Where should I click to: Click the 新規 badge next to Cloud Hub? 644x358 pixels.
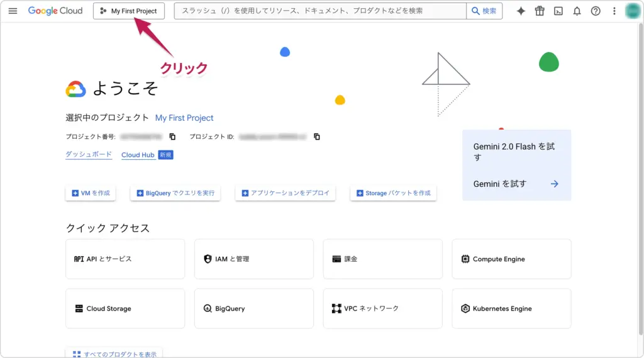pos(165,155)
